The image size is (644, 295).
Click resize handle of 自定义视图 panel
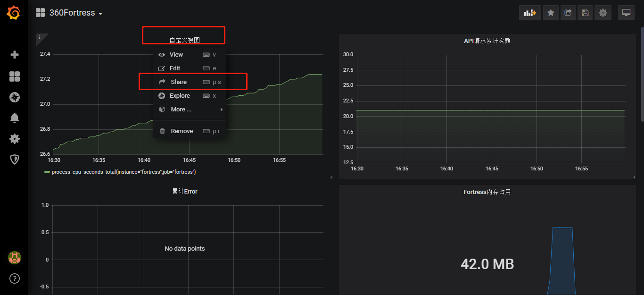click(x=331, y=177)
